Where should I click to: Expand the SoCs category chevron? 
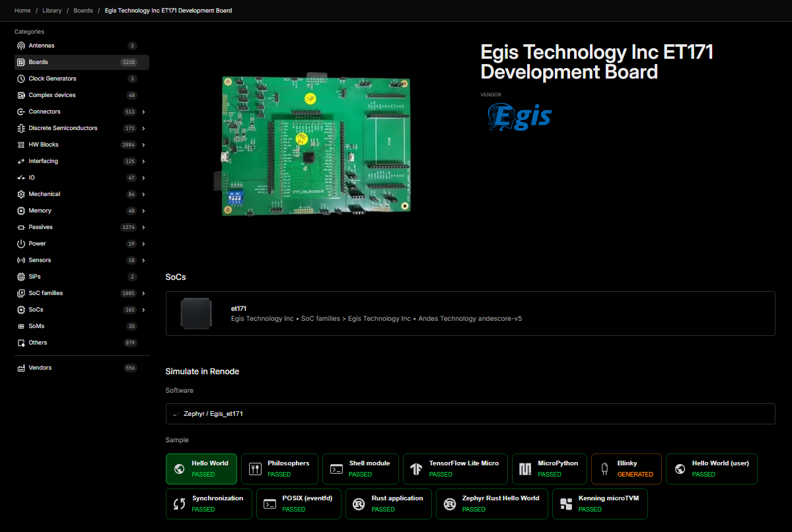[x=143, y=310]
